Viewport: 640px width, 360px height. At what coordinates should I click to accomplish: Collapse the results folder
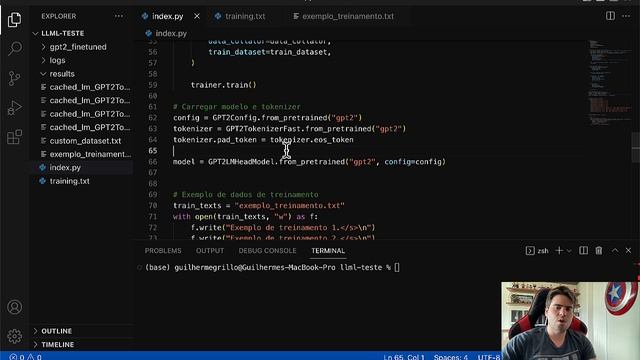tap(62, 74)
